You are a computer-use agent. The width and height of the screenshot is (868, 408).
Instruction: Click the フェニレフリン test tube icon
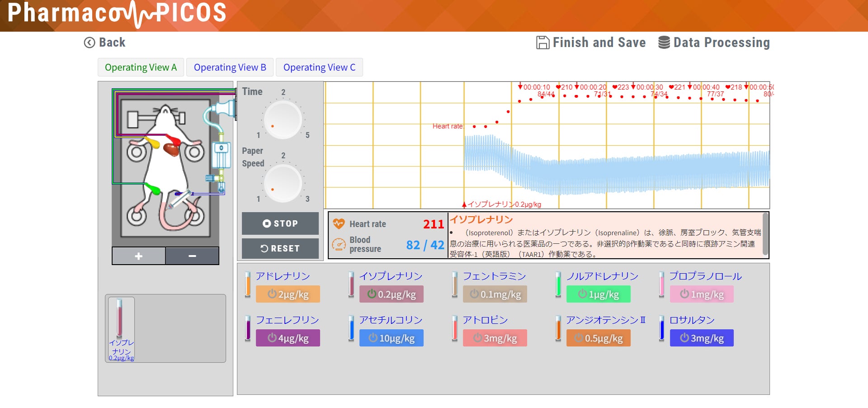pyautogui.click(x=248, y=329)
